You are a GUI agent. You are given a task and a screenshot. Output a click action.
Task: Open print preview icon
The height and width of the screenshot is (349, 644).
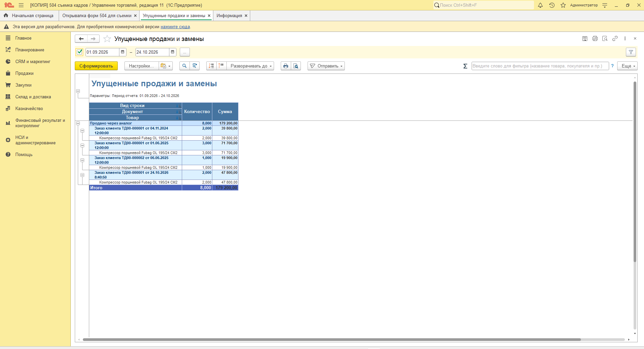[x=296, y=66]
